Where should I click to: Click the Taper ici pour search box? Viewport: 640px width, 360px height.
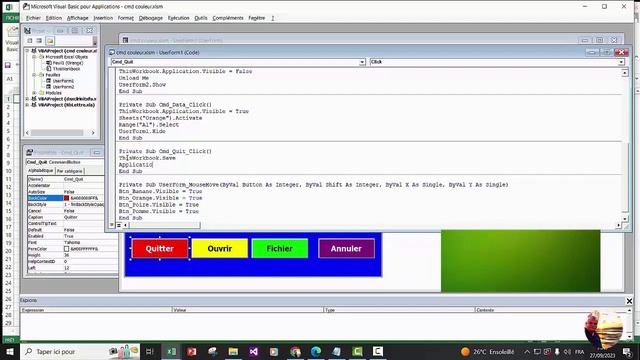[80, 351]
